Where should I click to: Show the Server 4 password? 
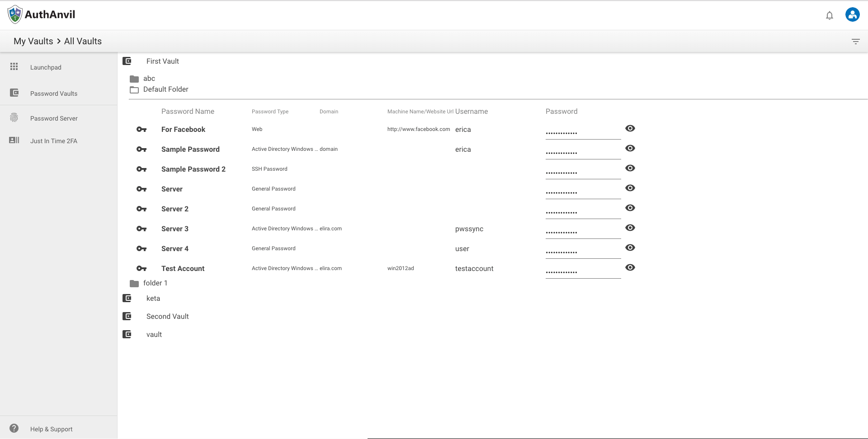[630, 248]
